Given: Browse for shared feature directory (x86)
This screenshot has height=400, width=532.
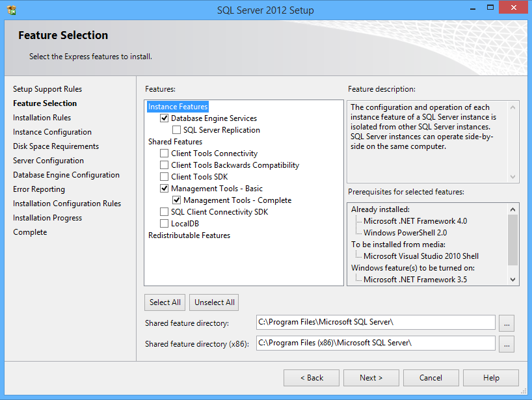Looking at the screenshot, I should [507, 344].
